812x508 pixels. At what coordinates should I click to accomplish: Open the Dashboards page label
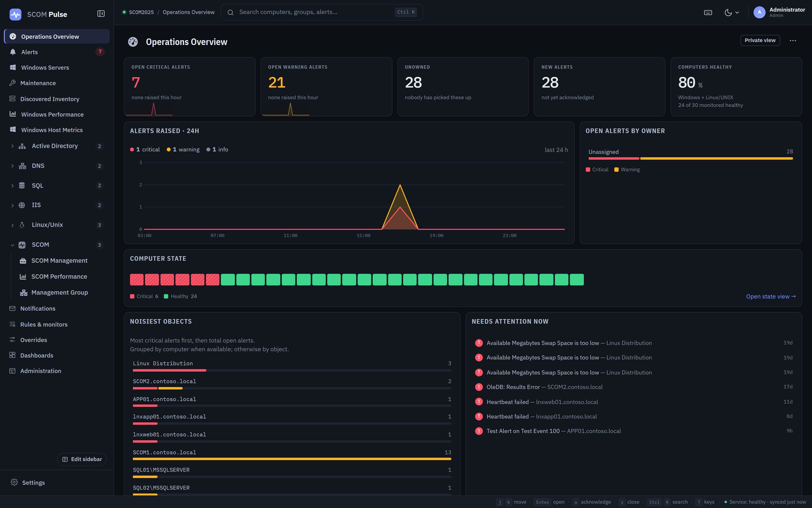[x=37, y=355]
